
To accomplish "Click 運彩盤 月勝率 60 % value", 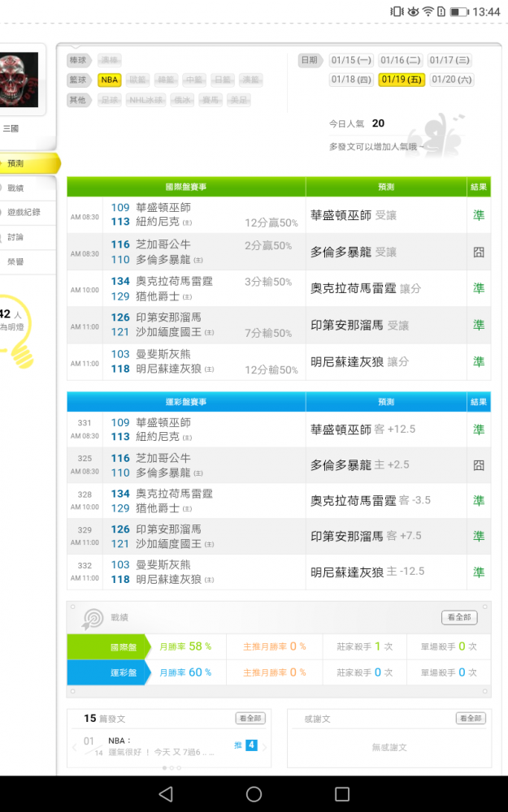I will pyautogui.click(x=185, y=672).
